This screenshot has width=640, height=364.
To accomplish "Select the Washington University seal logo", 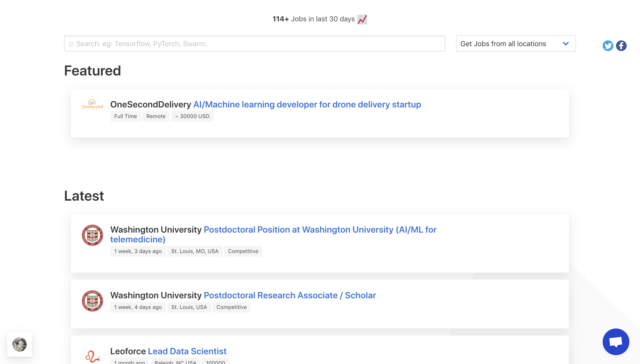I will (x=93, y=235).
